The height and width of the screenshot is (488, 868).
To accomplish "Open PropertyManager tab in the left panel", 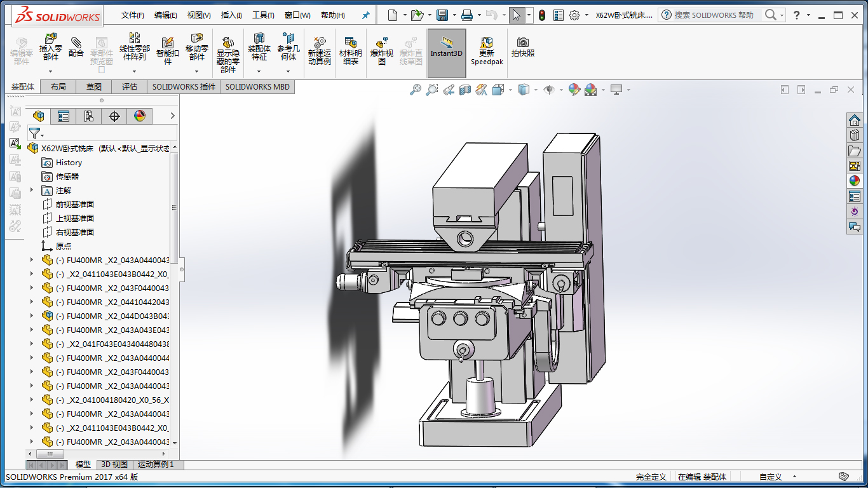I will pos(64,116).
